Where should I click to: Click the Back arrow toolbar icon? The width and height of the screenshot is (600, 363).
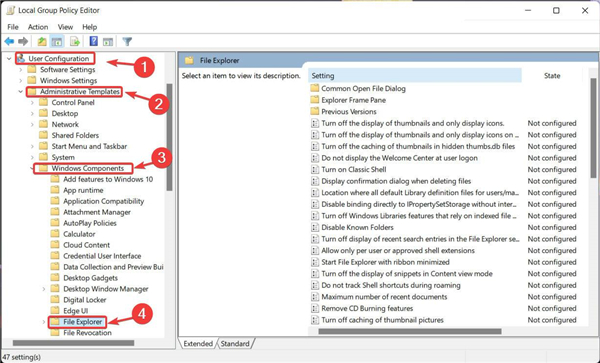[10, 41]
